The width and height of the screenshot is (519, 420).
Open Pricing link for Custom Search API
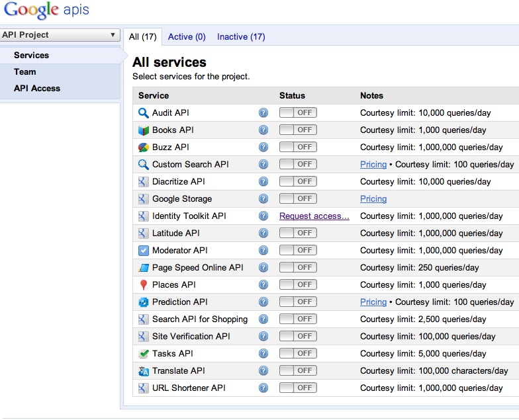(373, 164)
